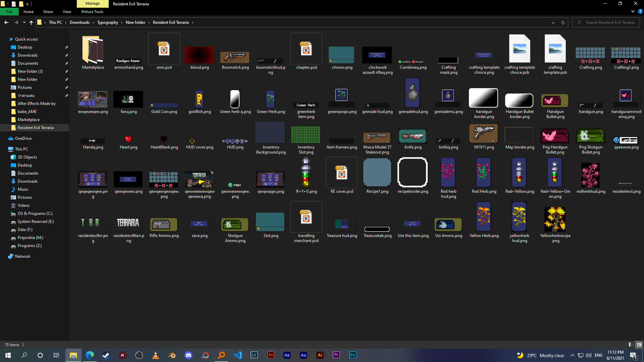Click Downloads in the address breadcrumb
Screen dimensions: 644x362
[79, 22]
